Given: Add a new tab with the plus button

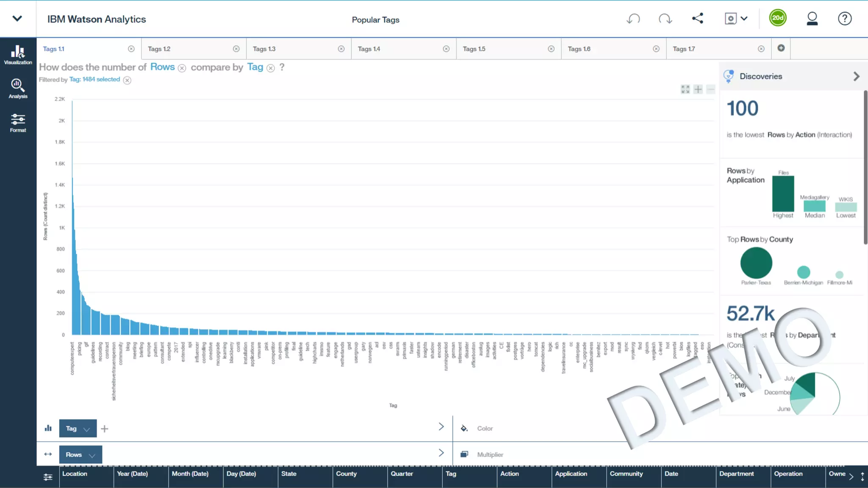Looking at the screenshot, I should pos(781,48).
